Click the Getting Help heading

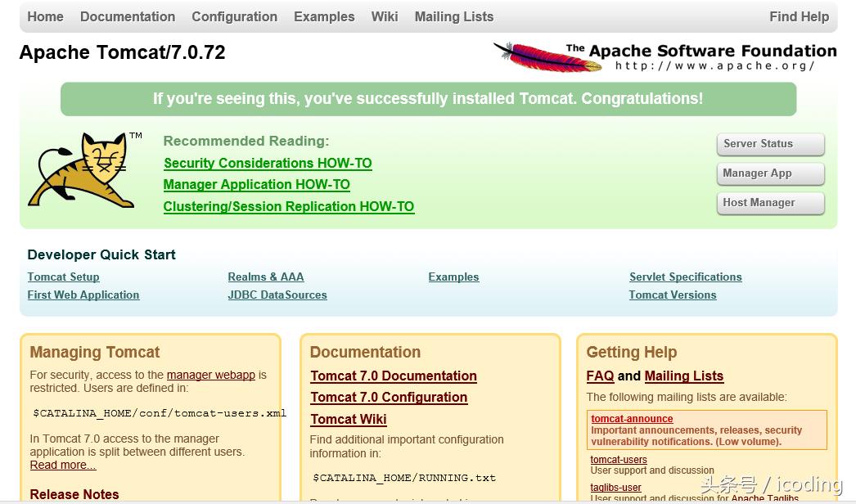pyautogui.click(x=632, y=352)
